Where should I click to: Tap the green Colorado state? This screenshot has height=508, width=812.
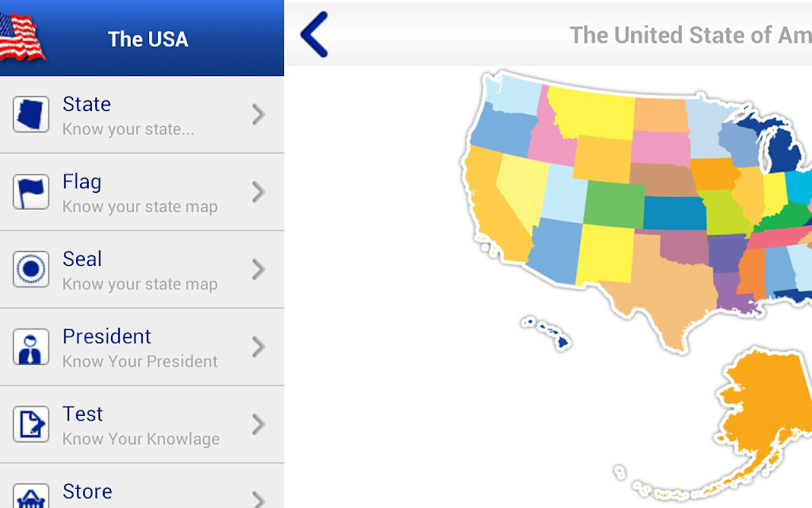click(615, 204)
